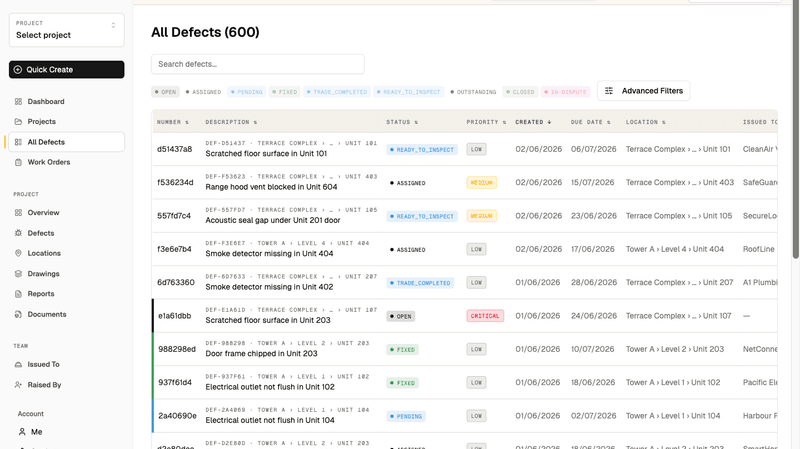The height and width of the screenshot is (449, 800).
Task: Click TRADE_COMPLETED badge on row 6d763360
Action: [x=420, y=283]
